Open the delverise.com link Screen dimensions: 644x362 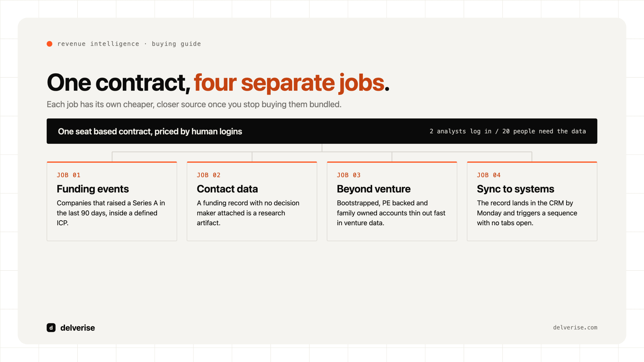click(x=575, y=328)
